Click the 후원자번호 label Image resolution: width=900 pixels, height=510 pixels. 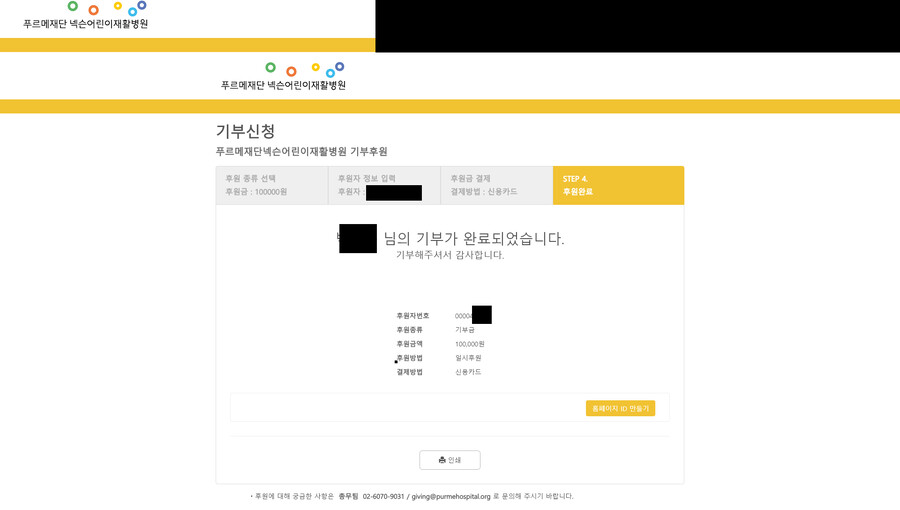[x=412, y=316]
